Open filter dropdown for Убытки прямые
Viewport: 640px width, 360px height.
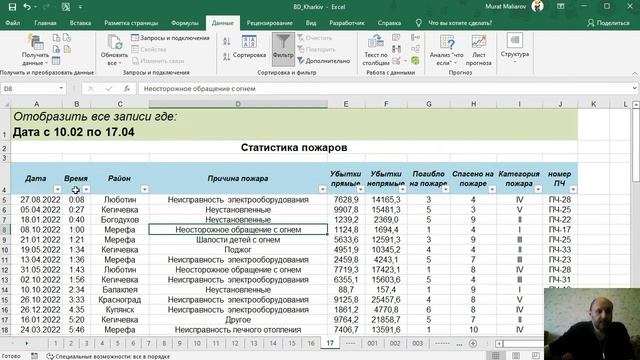pos(360,189)
